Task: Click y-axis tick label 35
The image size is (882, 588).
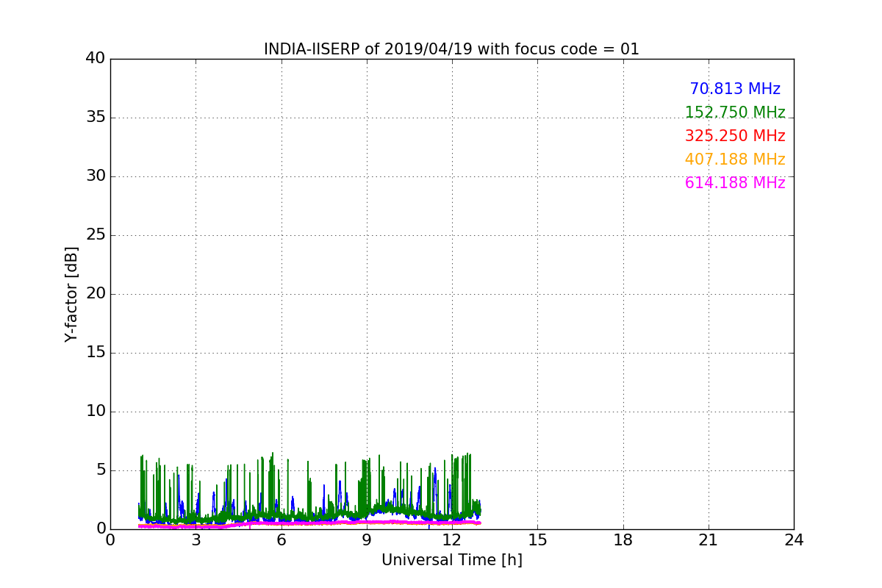Action: (96, 118)
